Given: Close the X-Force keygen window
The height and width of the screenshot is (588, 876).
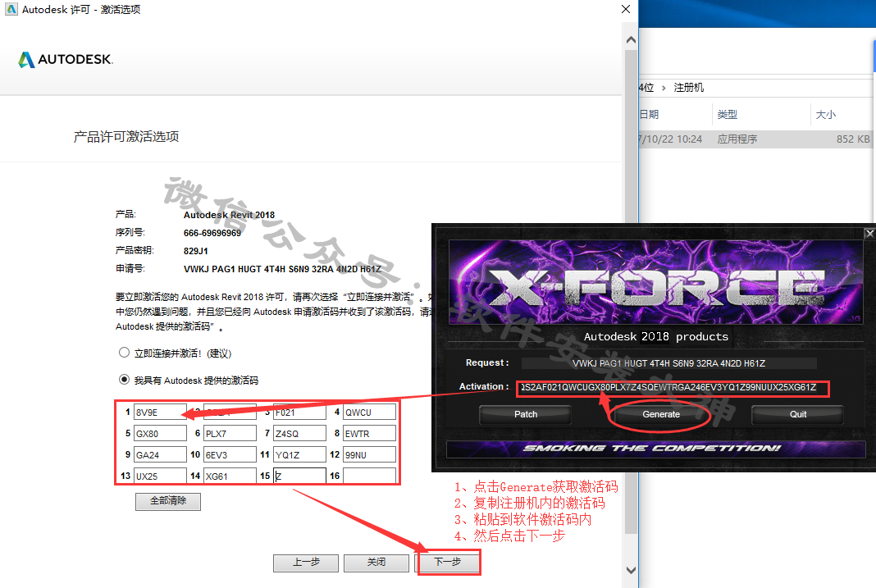Looking at the screenshot, I should coord(869,234).
